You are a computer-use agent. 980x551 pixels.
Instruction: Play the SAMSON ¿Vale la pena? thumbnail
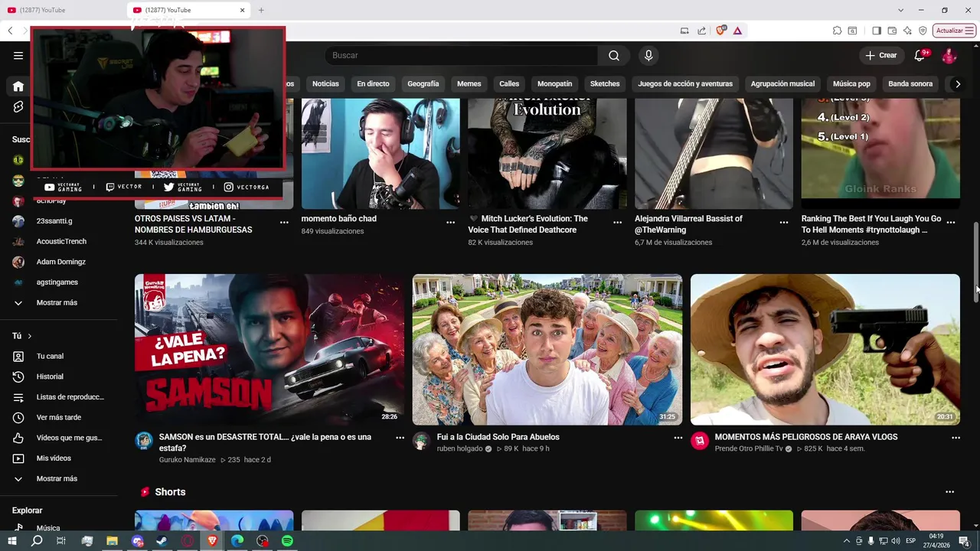coord(269,349)
